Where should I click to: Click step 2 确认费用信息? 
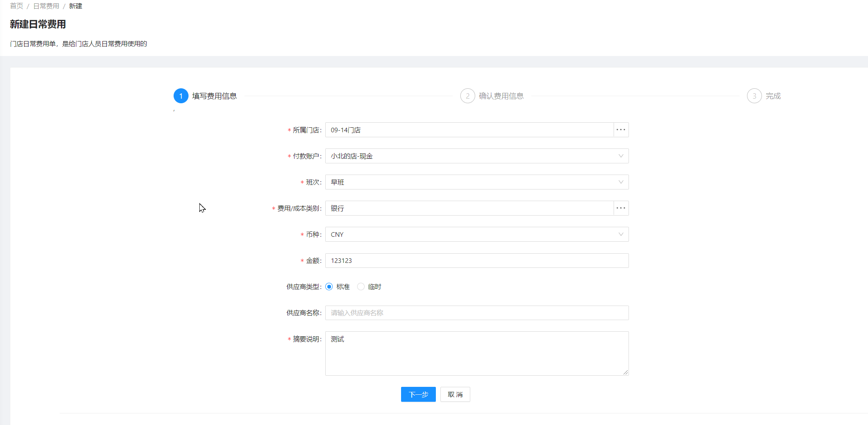pyautogui.click(x=492, y=96)
